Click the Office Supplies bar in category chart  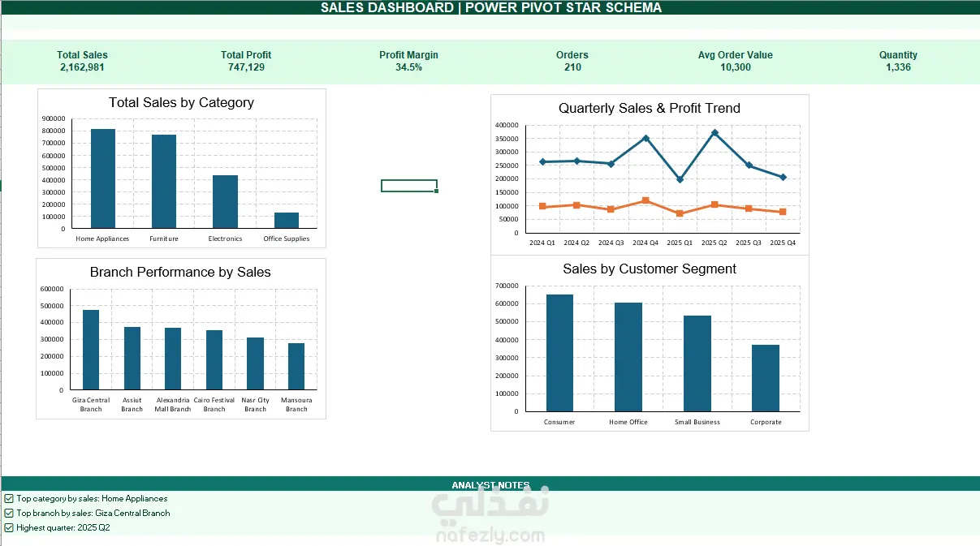click(287, 220)
